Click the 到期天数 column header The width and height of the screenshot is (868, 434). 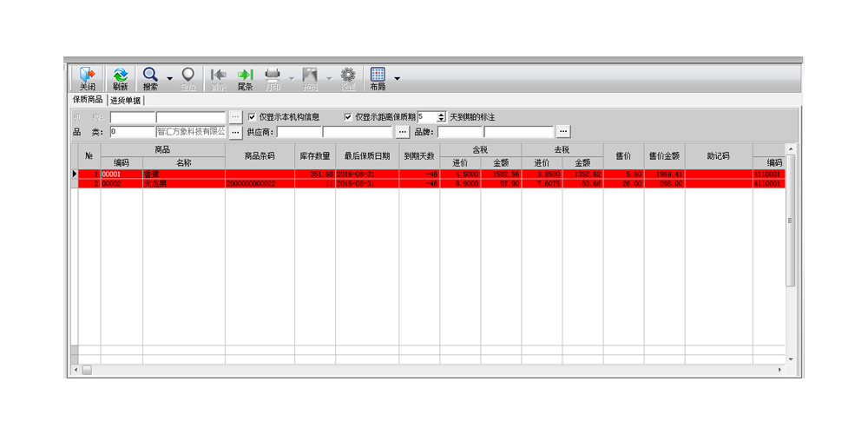419,156
